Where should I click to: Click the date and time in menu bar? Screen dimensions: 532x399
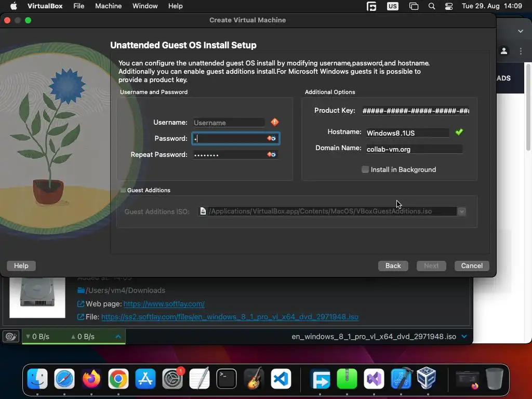tap(492, 6)
